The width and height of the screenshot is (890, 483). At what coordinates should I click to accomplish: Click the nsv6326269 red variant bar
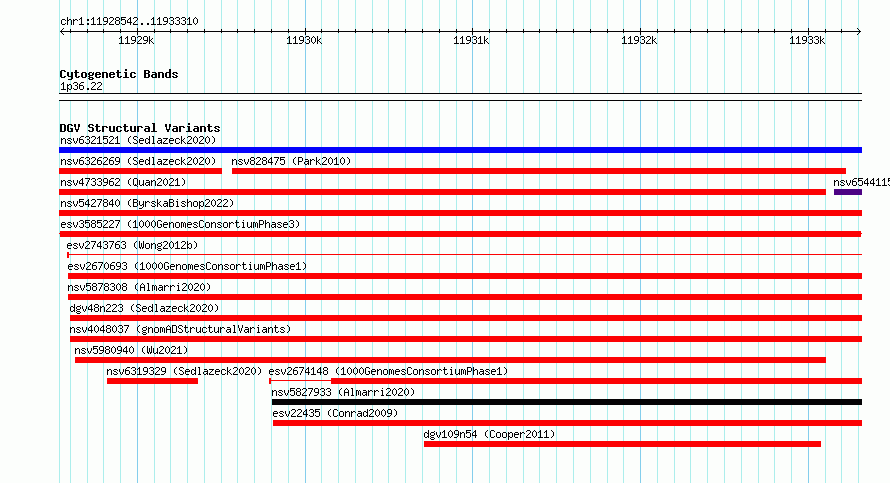(140, 171)
